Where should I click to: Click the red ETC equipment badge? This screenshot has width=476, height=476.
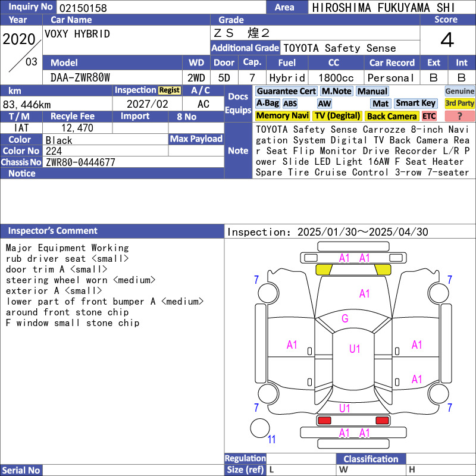[x=429, y=116]
